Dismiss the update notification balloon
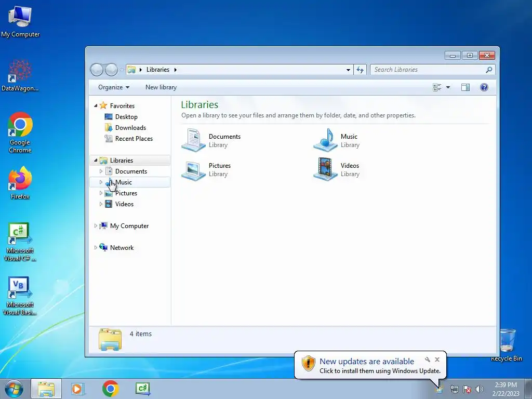 tap(437, 360)
